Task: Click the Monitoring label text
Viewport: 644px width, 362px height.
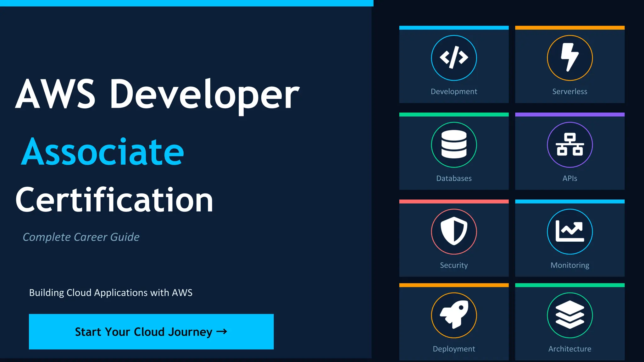Action: click(569, 265)
